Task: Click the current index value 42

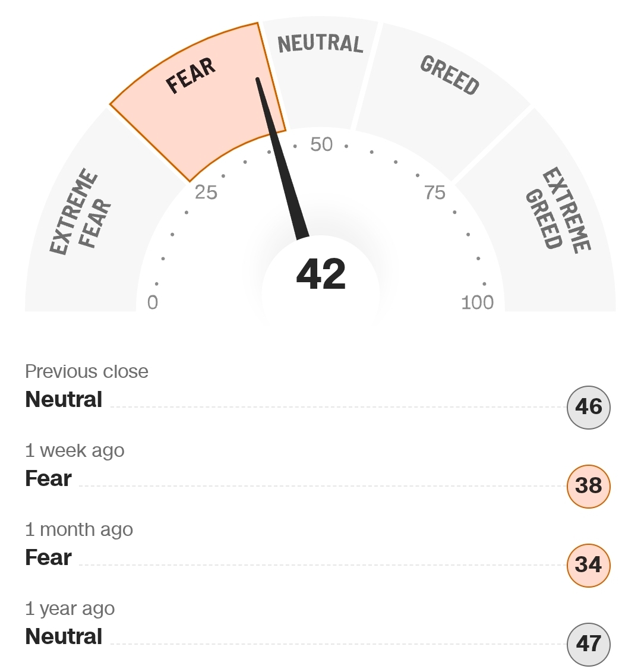Action: click(321, 275)
